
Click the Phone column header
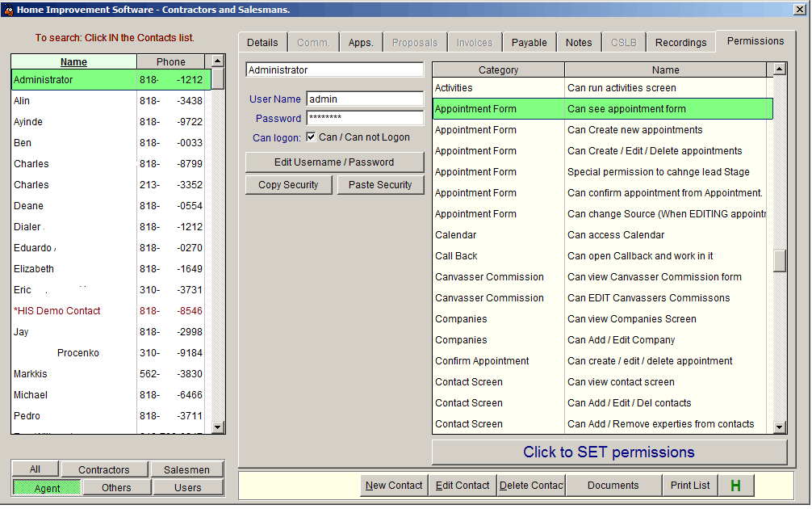tap(171, 61)
